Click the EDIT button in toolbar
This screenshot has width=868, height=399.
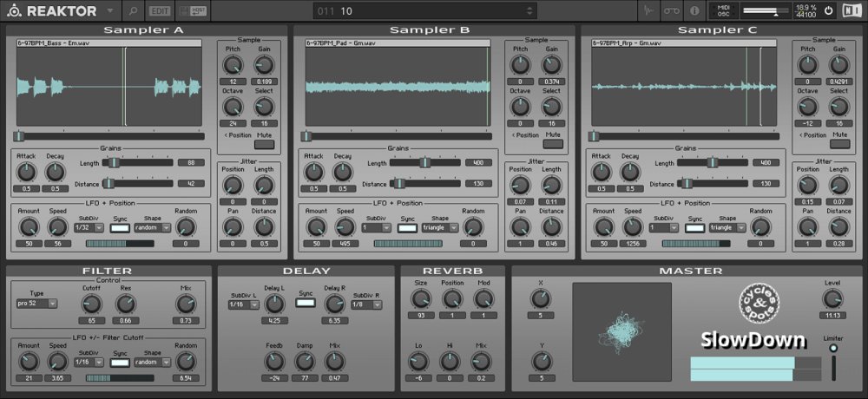tap(160, 11)
